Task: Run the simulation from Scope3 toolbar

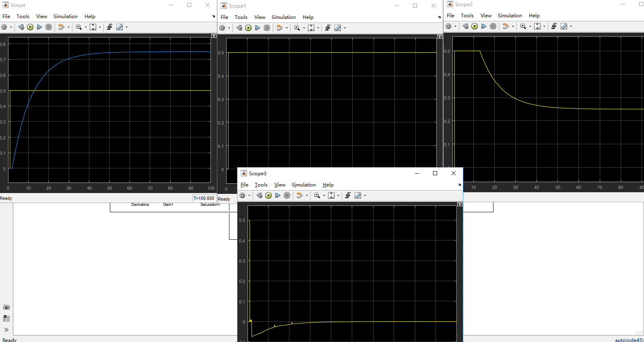Action: click(x=268, y=195)
